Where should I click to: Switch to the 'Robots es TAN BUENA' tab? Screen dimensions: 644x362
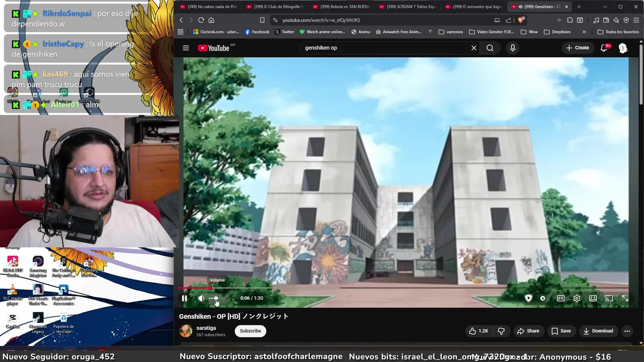tap(341, 7)
